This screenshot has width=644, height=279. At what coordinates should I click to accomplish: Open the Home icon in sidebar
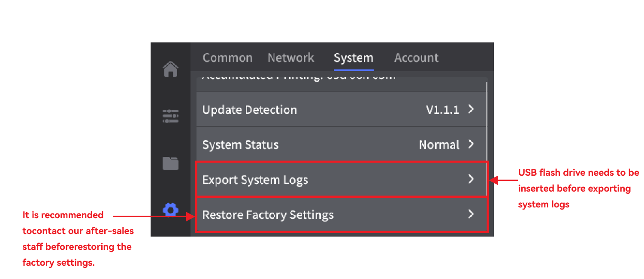point(171,69)
